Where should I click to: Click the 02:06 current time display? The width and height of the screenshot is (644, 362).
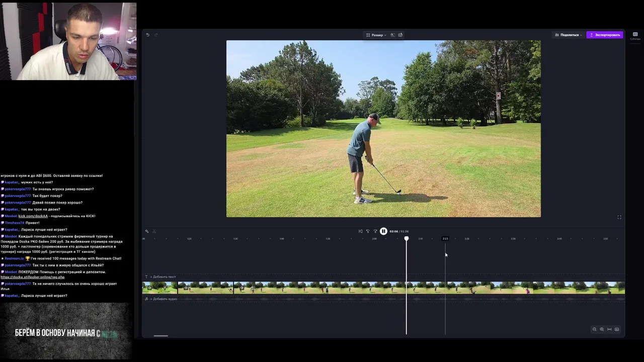(x=393, y=231)
